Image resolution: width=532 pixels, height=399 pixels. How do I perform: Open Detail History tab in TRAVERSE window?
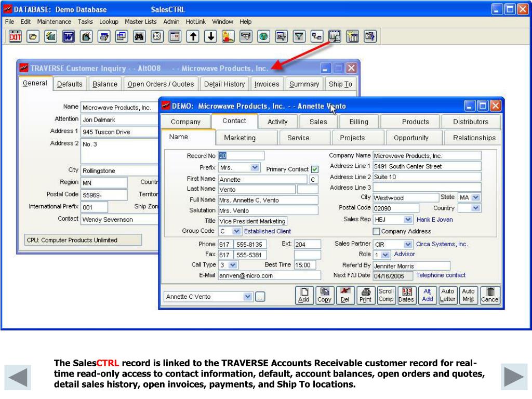click(x=224, y=84)
